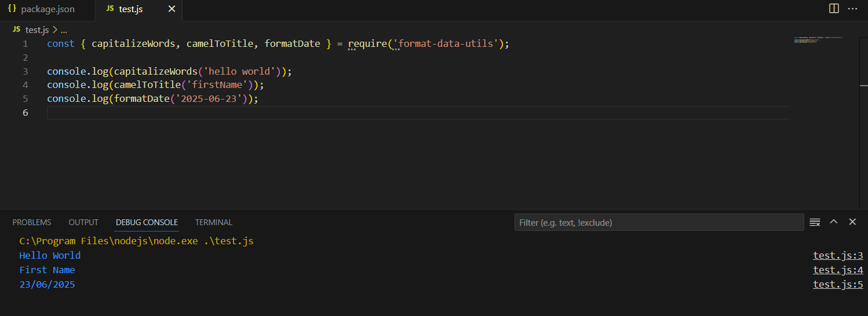Expand the breadcrumb ellipsis symbol segment

tap(64, 30)
